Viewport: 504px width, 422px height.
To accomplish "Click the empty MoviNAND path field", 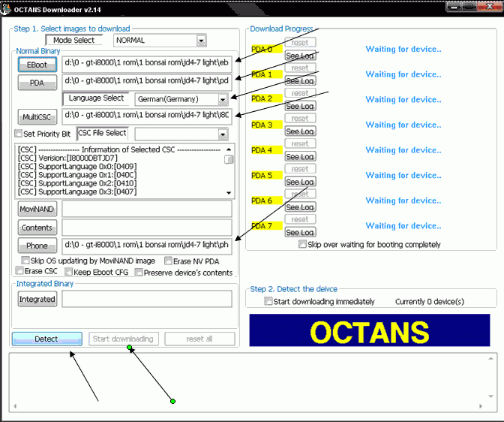I will (x=147, y=209).
